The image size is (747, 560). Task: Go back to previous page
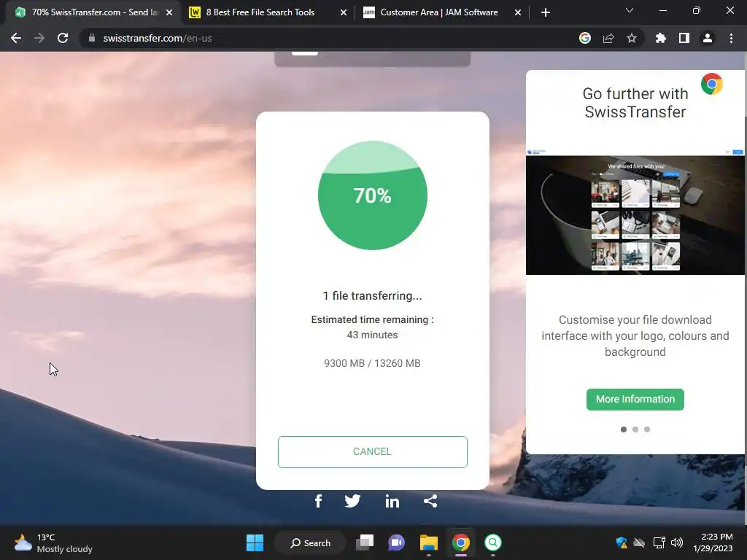(16, 38)
